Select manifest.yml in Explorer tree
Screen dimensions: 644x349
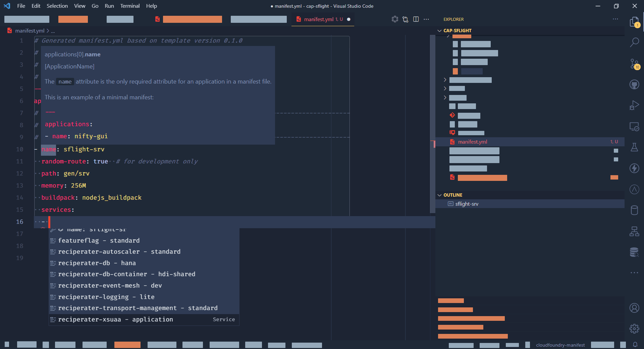click(x=530, y=142)
